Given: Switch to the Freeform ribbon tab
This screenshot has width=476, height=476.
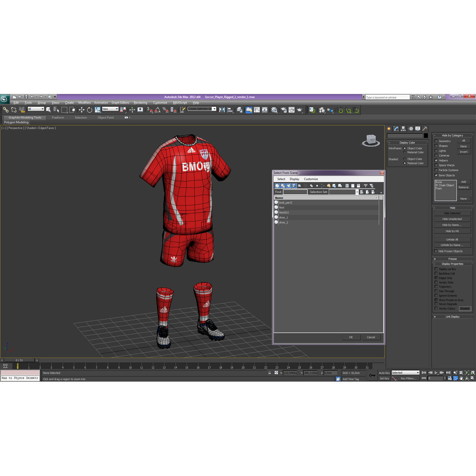Looking at the screenshot, I should point(58,117).
